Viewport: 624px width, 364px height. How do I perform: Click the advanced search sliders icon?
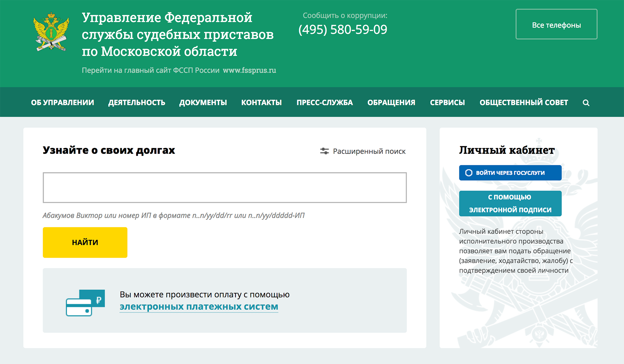(324, 151)
